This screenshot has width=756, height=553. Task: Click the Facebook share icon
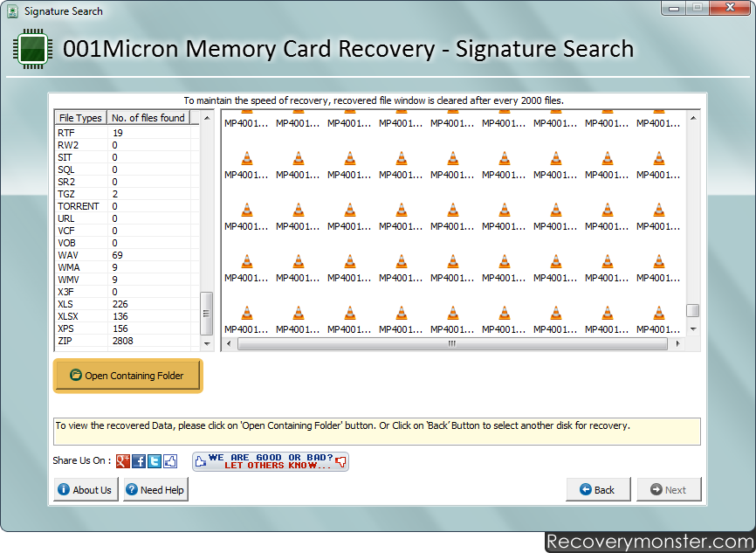click(x=139, y=461)
